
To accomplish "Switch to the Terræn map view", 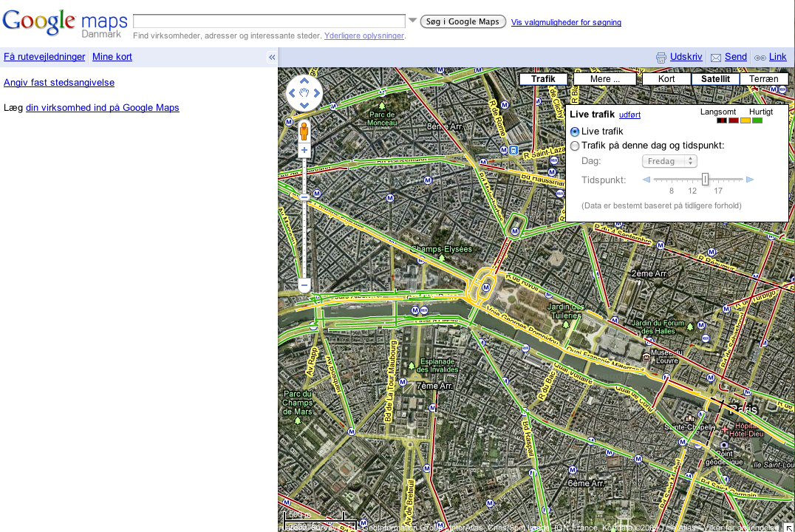I will (x=763, y=79).
